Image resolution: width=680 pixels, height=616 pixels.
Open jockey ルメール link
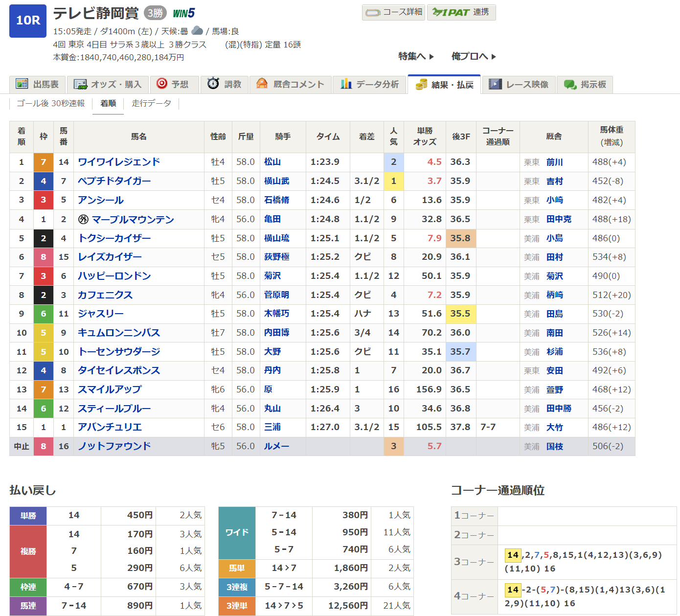[276, 446]
